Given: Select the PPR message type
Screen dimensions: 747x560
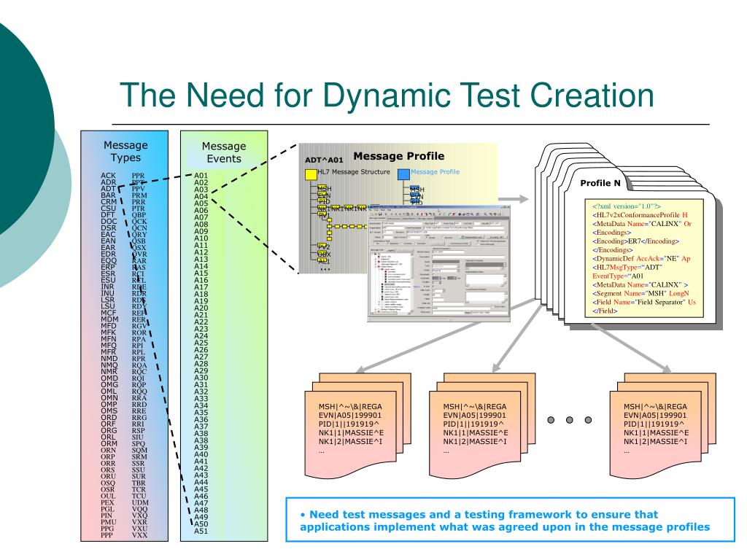Looking at the screenshot, I should click(138, 176).
